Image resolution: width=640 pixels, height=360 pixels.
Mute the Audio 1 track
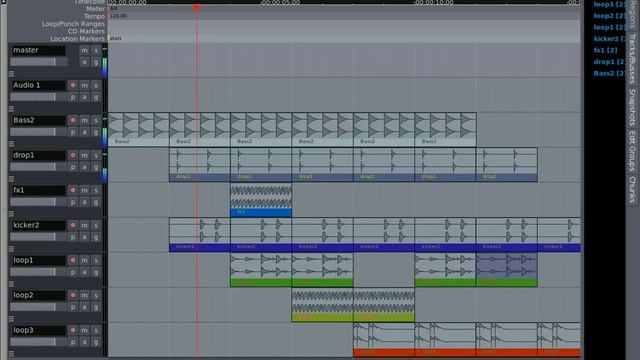click(x=84, y=85)
